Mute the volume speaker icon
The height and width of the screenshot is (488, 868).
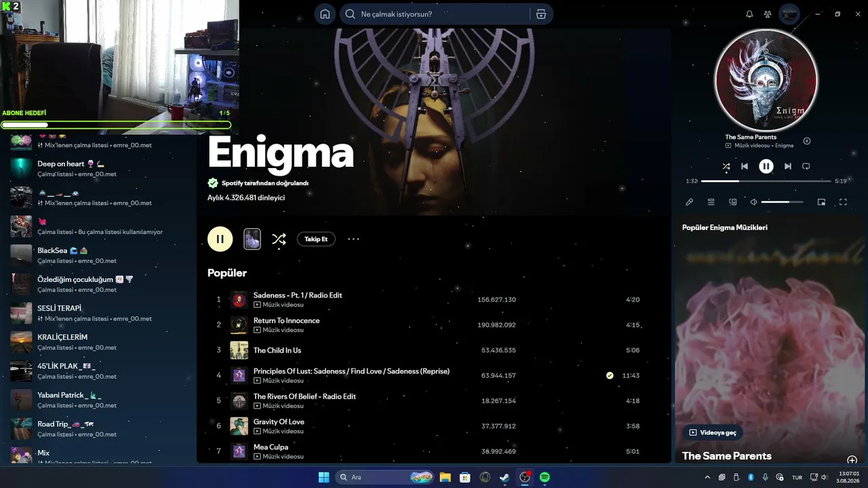pos(753,202)
